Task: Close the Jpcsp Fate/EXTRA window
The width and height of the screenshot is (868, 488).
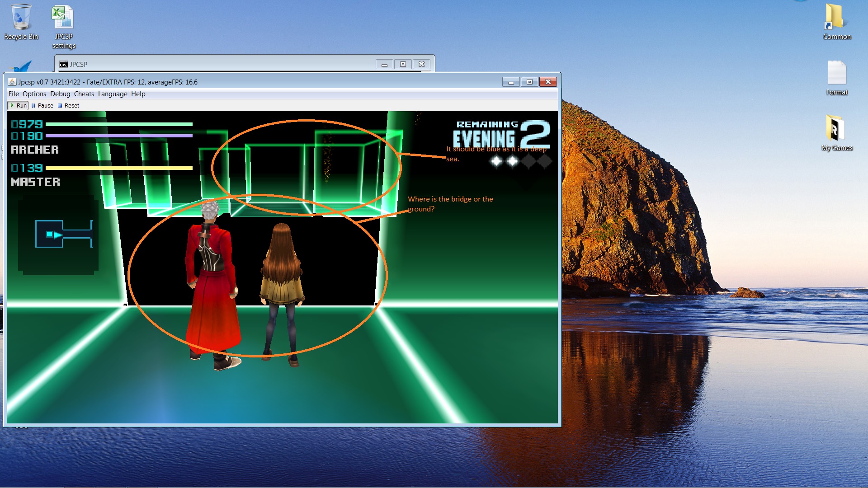Action: [x=548, y=82]
